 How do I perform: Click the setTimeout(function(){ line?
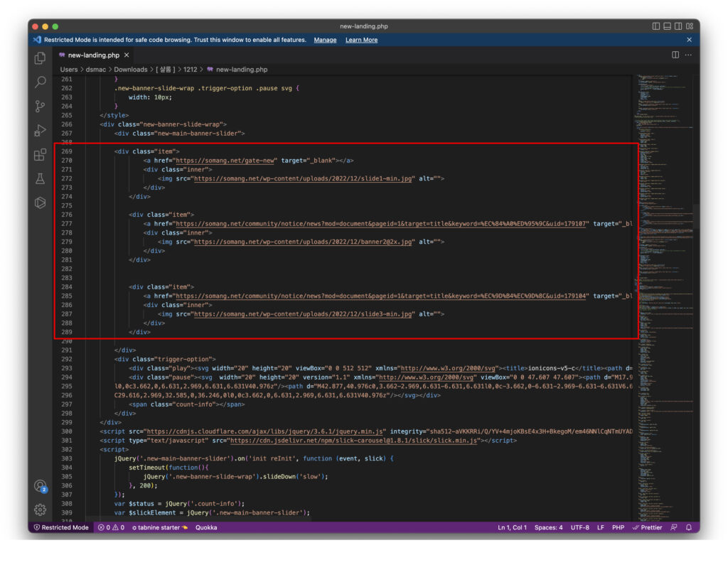point(168,468)
